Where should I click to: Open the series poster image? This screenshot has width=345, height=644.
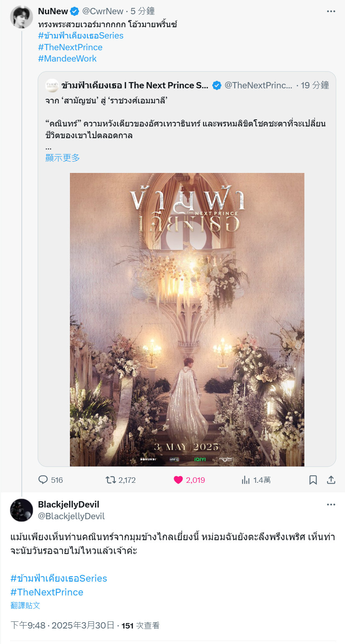(x=187, y=319)
